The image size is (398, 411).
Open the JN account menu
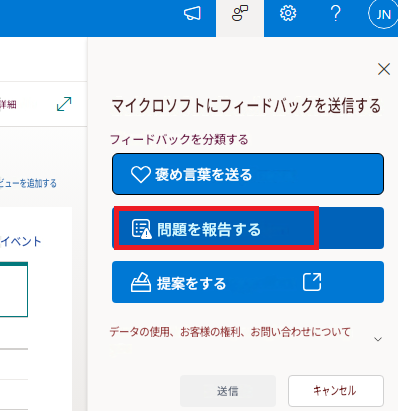coord(383,14)
